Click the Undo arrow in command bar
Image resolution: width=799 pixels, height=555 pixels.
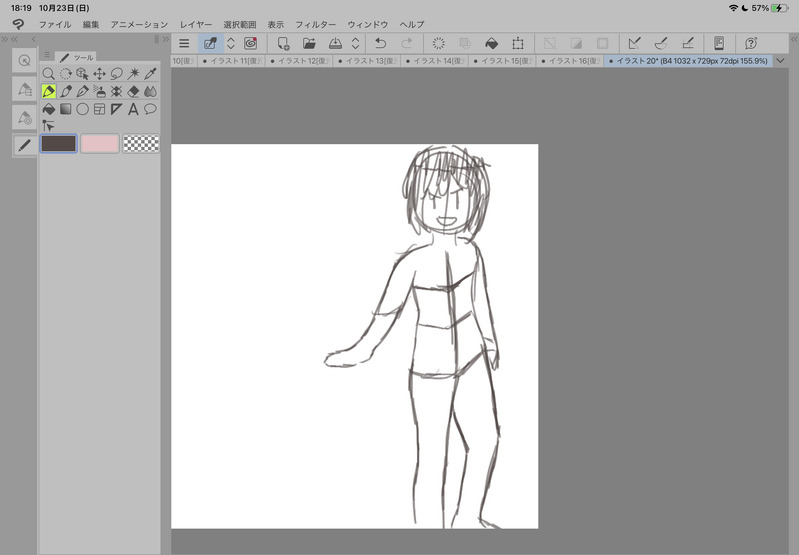pyautogui.click(x=380, y=43)
